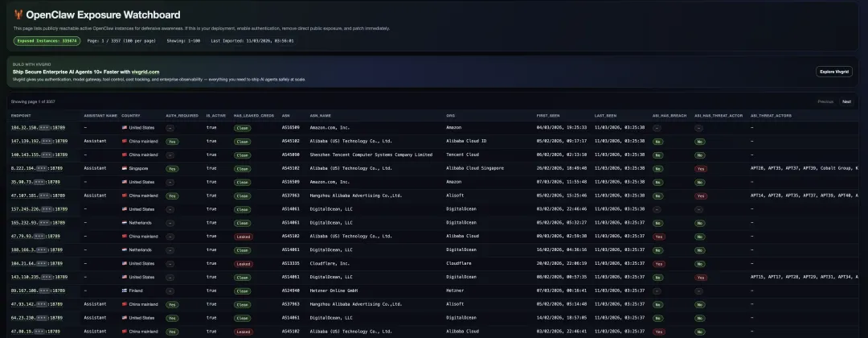Click the AUTH_REQUIRED column header
Viewport: 868px width, 338px height.
pos(182,116)
